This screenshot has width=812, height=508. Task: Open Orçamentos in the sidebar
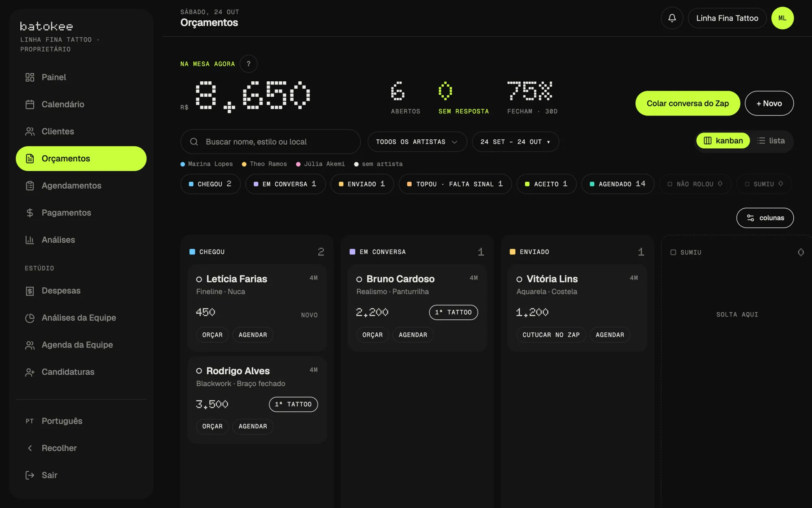point(81,158)
